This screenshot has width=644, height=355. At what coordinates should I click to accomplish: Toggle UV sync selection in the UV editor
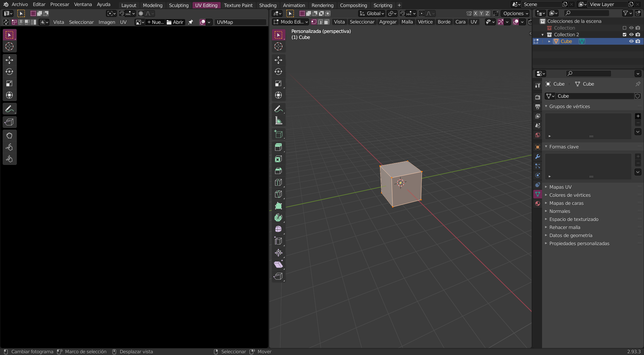click(6, 22)
